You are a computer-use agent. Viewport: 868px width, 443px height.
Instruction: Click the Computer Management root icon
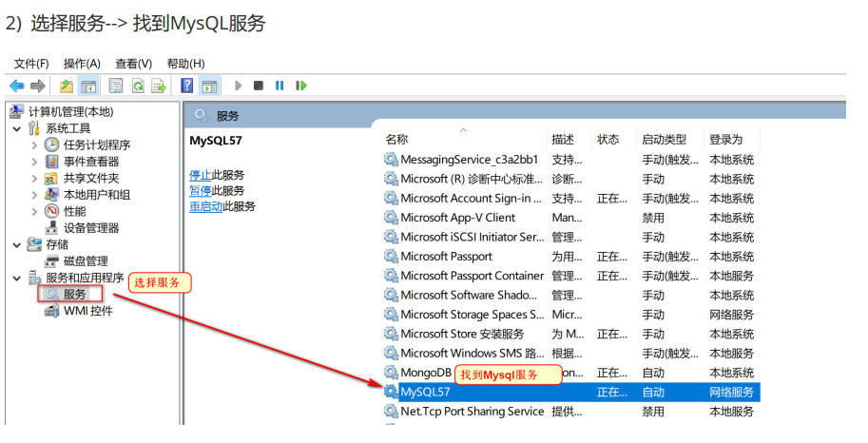[x=17, y=112]
